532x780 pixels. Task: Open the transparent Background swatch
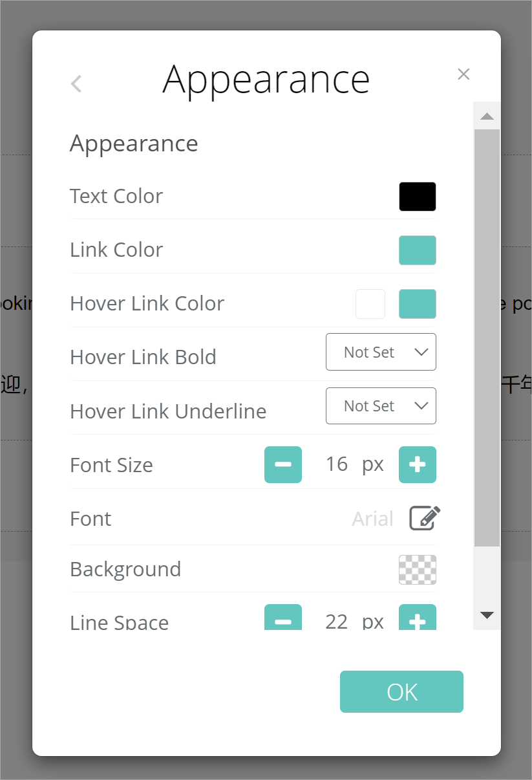(418, 570)
